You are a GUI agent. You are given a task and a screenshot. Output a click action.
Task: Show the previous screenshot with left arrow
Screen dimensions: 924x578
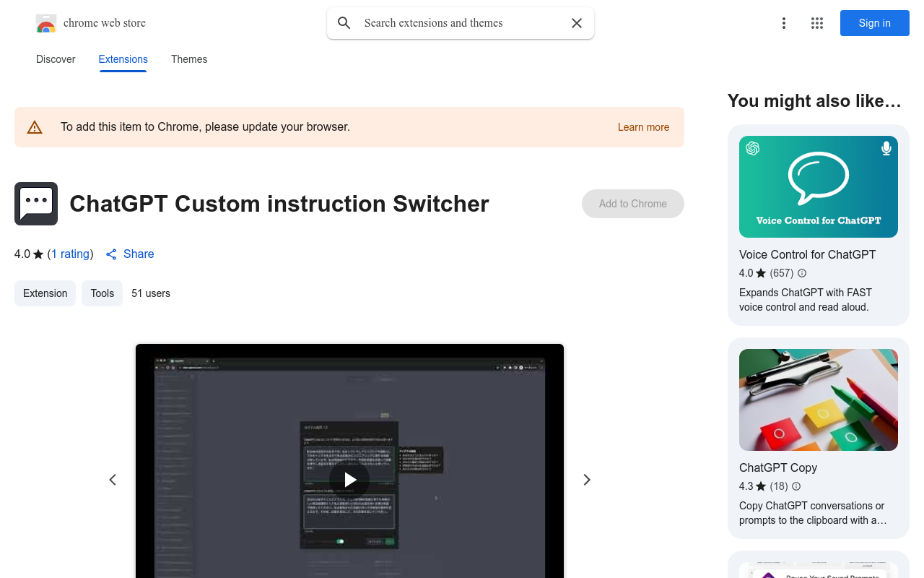(x=113, y=479)
